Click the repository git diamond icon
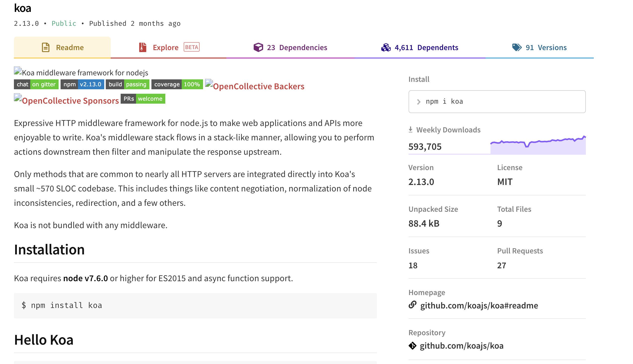Viewport: 633px width, 364px height. [x=413, y=346]
